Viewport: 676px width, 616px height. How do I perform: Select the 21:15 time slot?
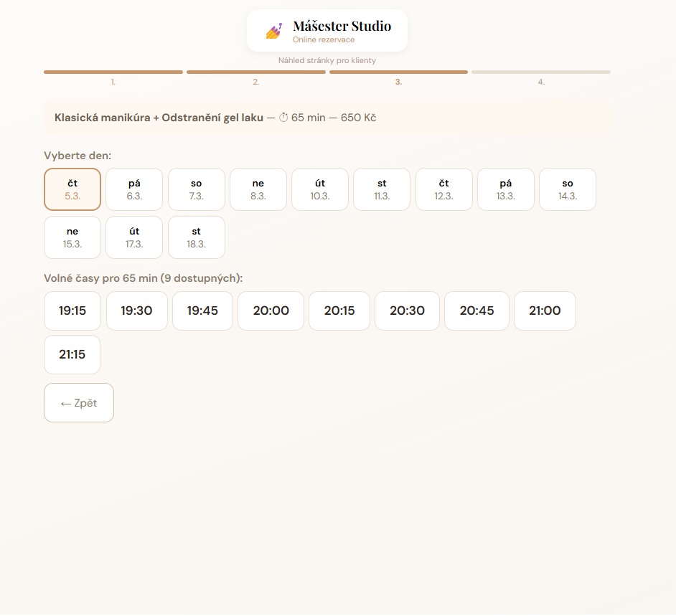click(x=72, y=354)
